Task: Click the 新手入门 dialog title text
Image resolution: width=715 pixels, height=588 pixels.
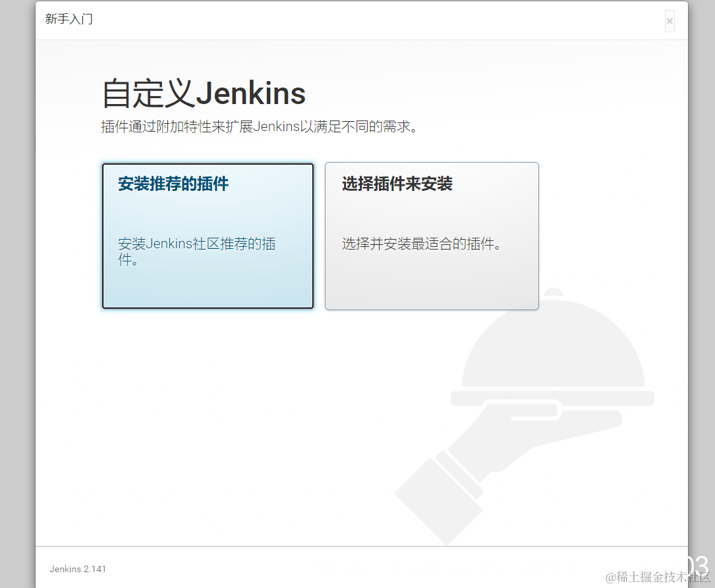Action: (69, 18)
